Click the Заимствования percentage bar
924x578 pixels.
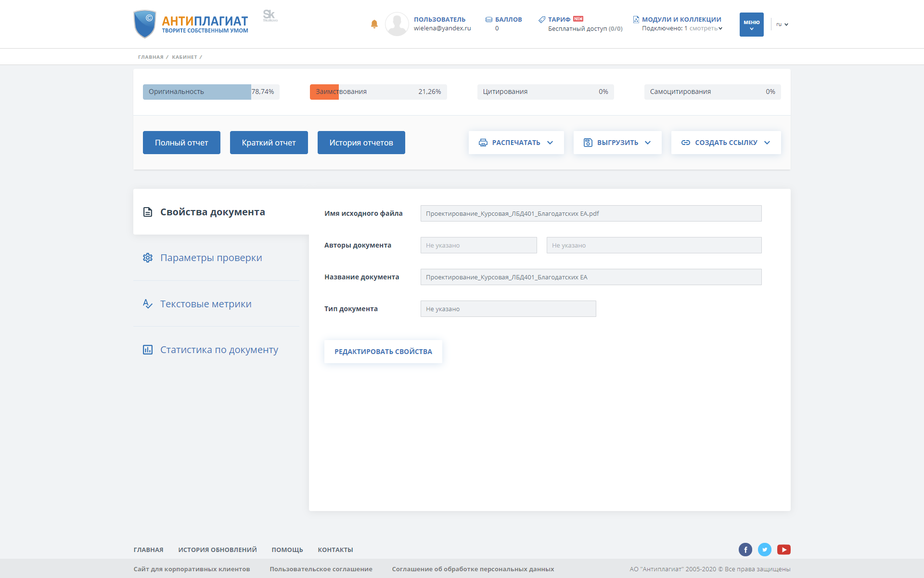tap(378, 92)
